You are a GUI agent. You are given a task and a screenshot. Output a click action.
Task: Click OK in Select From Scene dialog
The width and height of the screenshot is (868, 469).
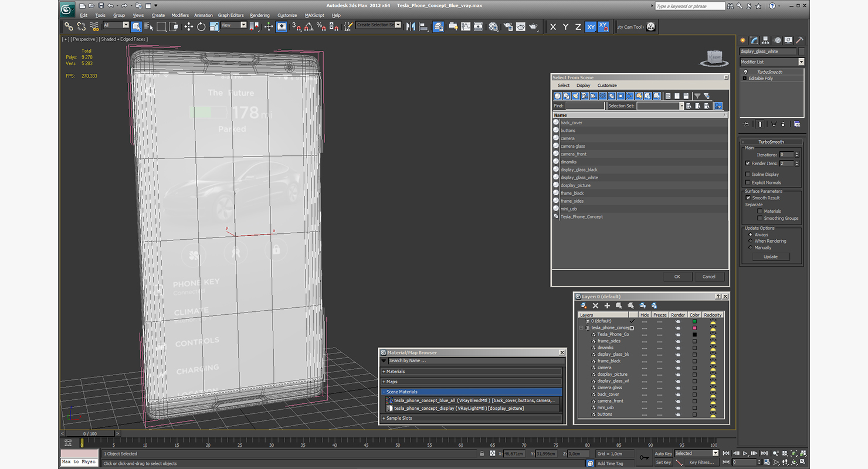point(677,277)
